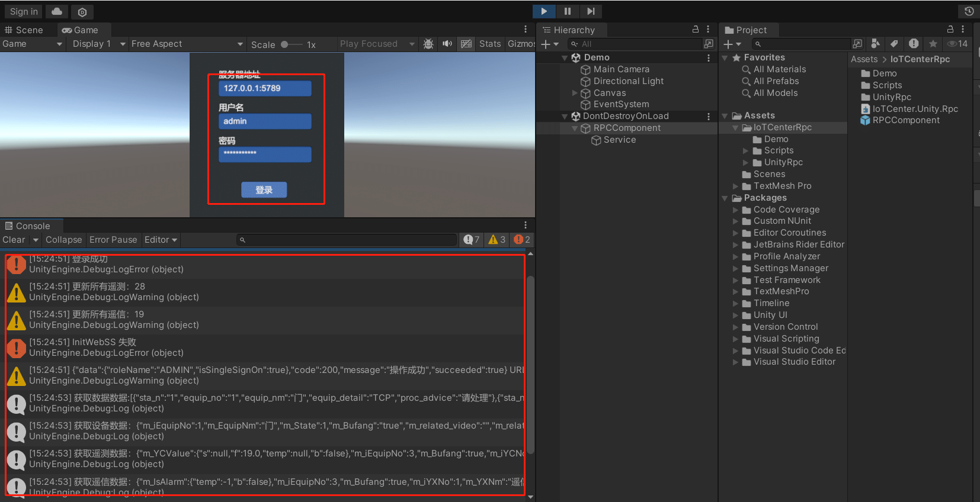The height and width of the screenshot is (502, 980).
Task: Lock the Hierarchy panel with padlock icon
Action: coord(696,29)
